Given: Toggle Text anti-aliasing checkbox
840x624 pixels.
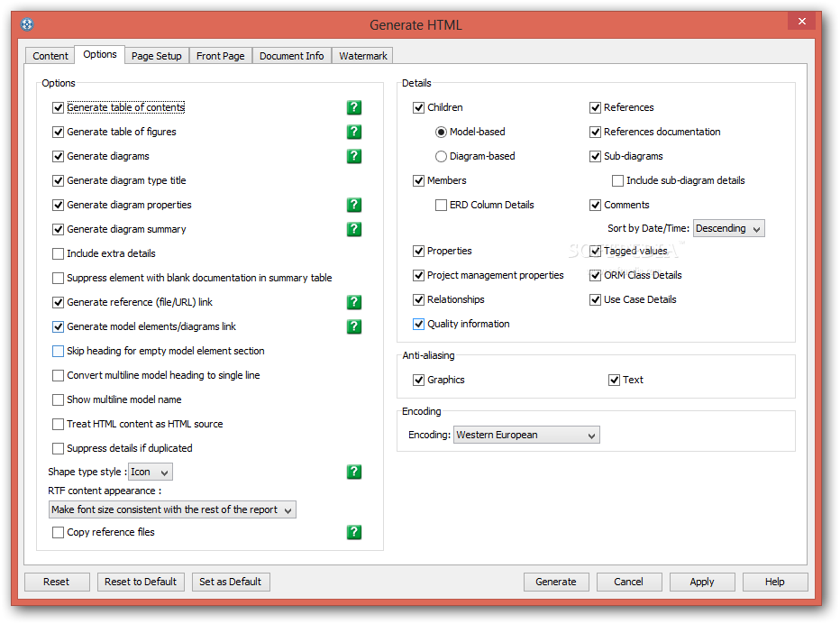Looking at the screenshot, I should pyautogui.click(x=615, y=380).
